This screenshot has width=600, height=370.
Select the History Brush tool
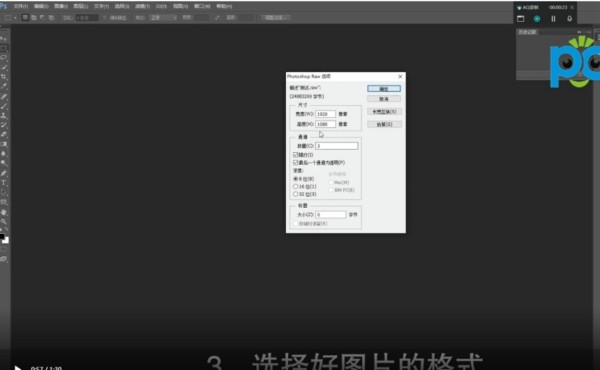click(x=4, y=125)
